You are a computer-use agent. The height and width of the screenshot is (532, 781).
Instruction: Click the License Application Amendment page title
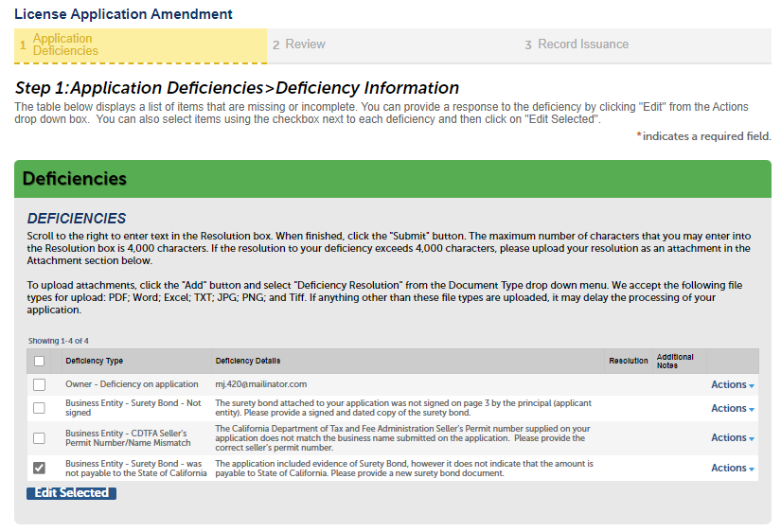[124, 14]
